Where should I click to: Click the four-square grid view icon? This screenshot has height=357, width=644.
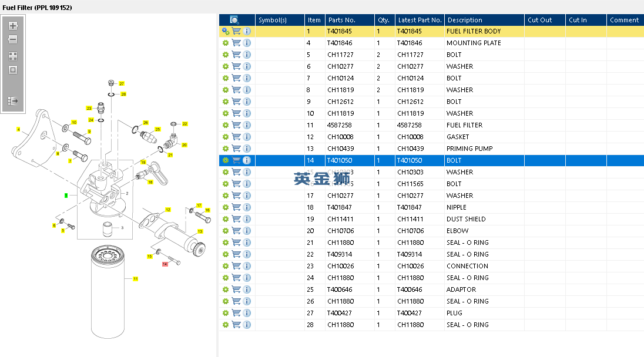(13, 56)
